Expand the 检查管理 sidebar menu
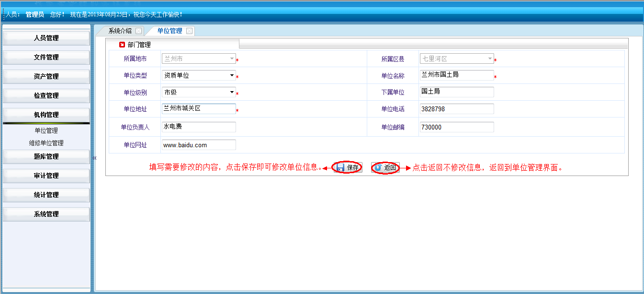Viewport: 644px width, 294px height. 46,96
